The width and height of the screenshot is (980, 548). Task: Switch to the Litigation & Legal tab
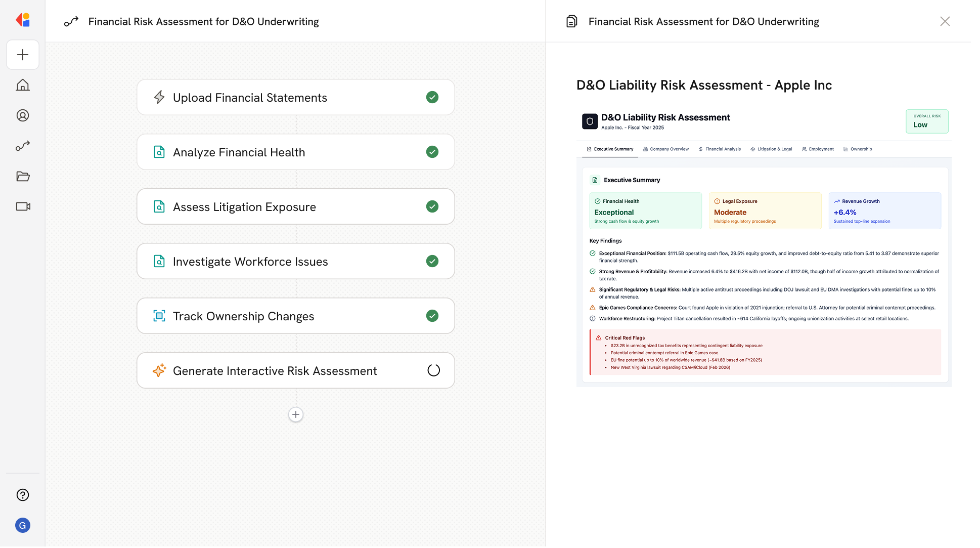[x=771, y=149]
